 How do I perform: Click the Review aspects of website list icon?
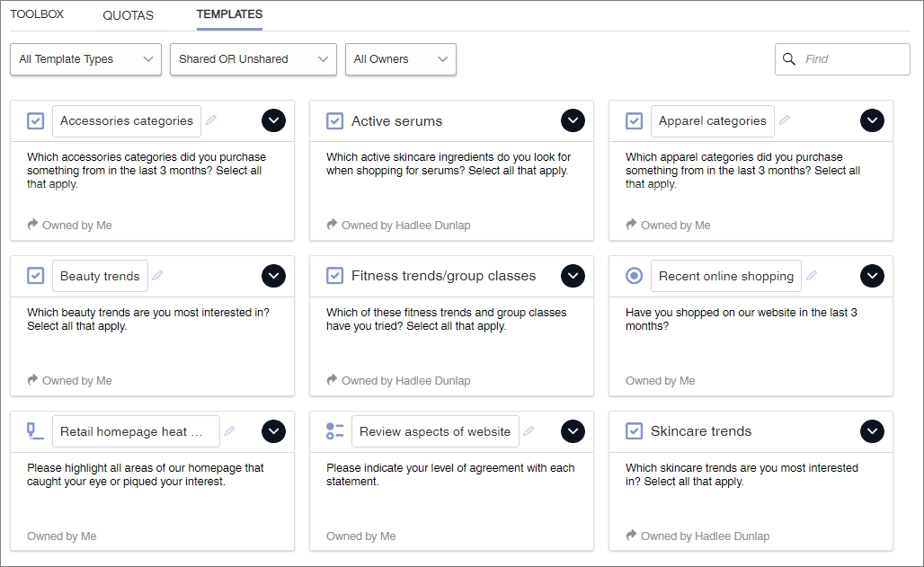pos(334,430)
